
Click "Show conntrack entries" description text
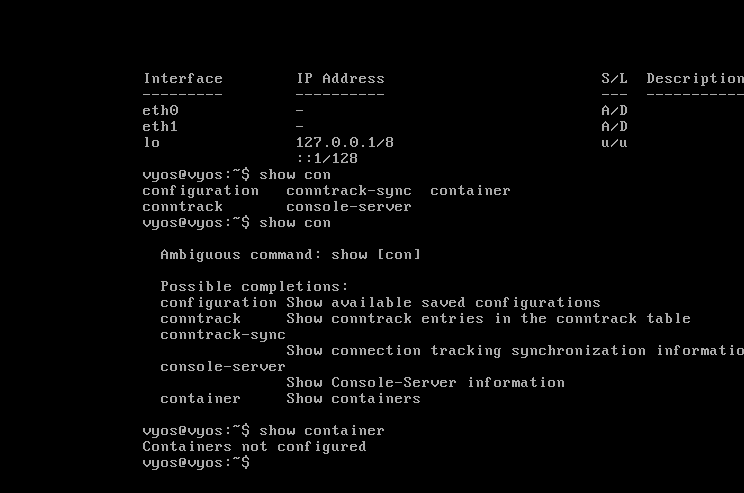pyautogui.click(x=488, y=318)
